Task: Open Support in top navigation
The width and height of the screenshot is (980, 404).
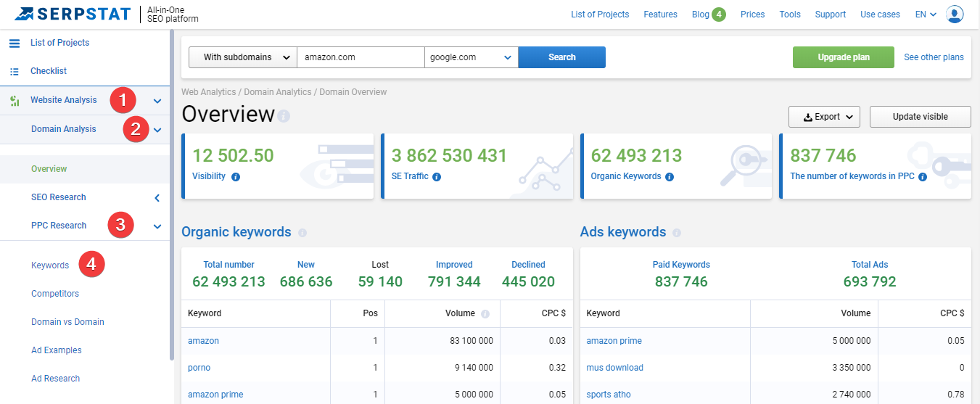Action: [831, 15]
